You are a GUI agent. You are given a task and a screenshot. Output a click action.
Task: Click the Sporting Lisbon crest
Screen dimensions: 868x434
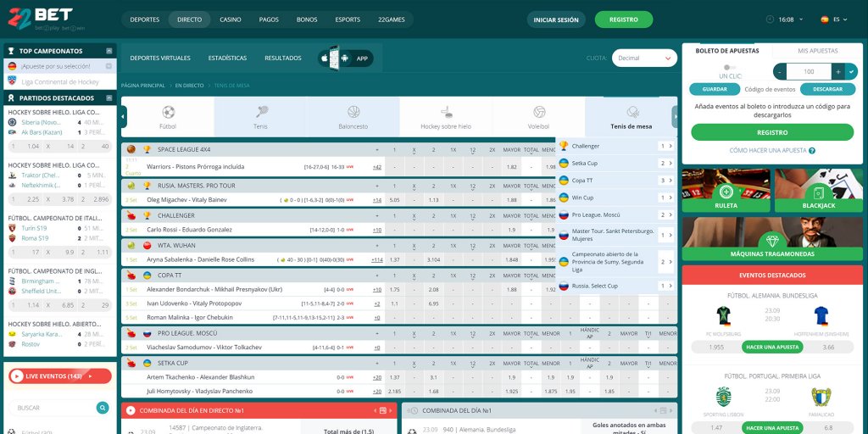tap(723, 397)
